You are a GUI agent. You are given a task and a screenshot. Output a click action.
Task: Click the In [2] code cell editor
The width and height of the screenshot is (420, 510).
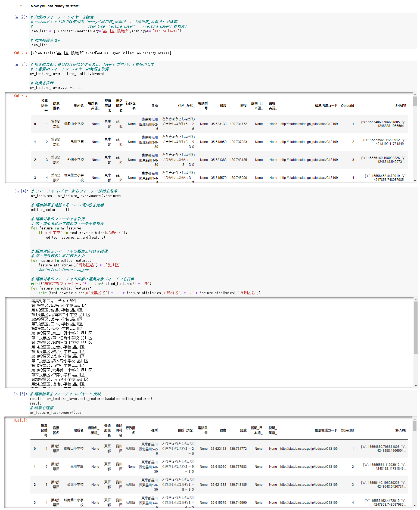223,31
